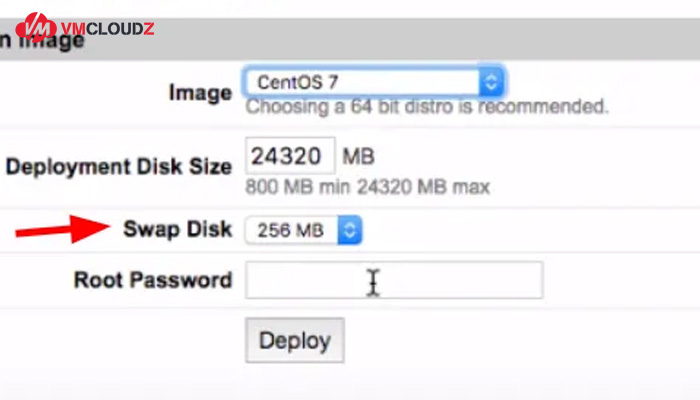Click the 800 MB min 24320 MB max hint
The image size is (700, 400).
pos(368,187)
